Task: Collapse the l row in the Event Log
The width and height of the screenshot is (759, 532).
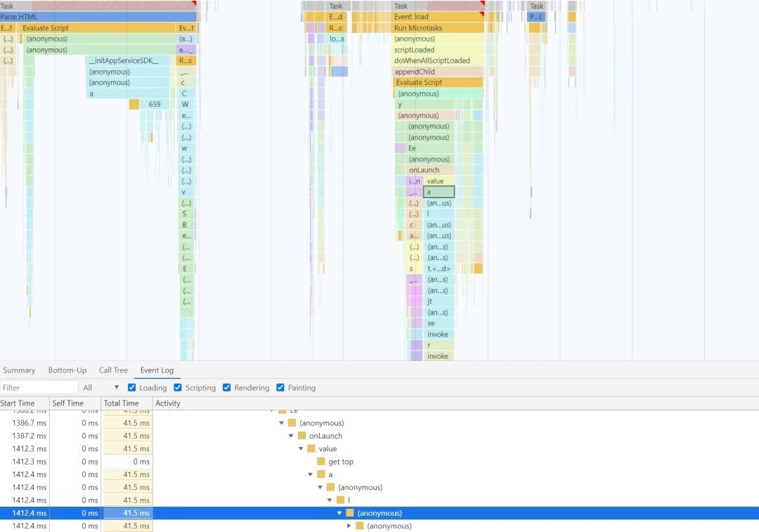Action: (x=330, y=500)
